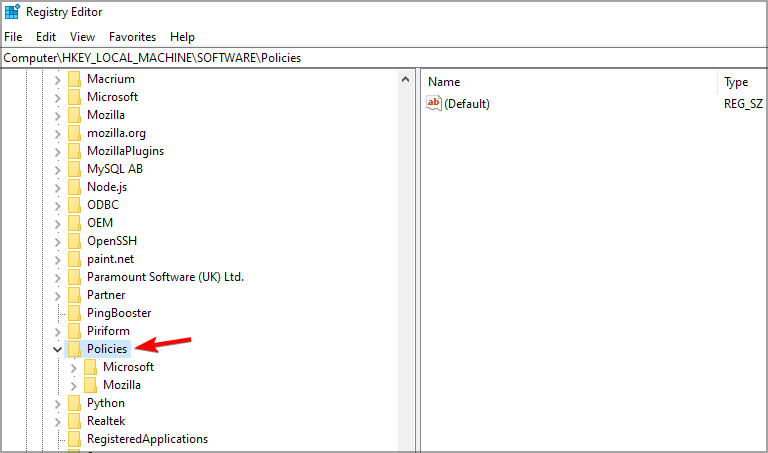Expand the top-level Microsoft key
The width and height of the screenshot is (768, 453).
coord(57,97)
